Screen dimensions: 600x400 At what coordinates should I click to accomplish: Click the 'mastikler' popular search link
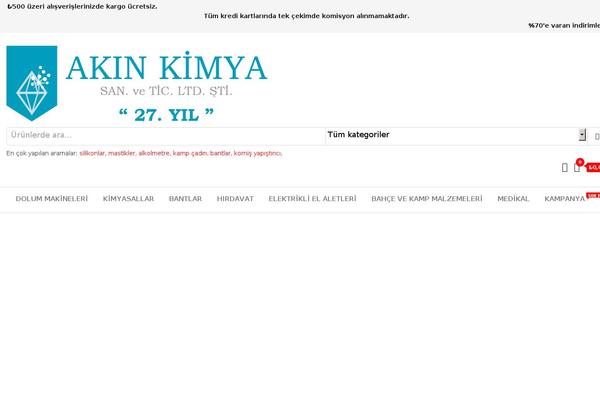122,153
